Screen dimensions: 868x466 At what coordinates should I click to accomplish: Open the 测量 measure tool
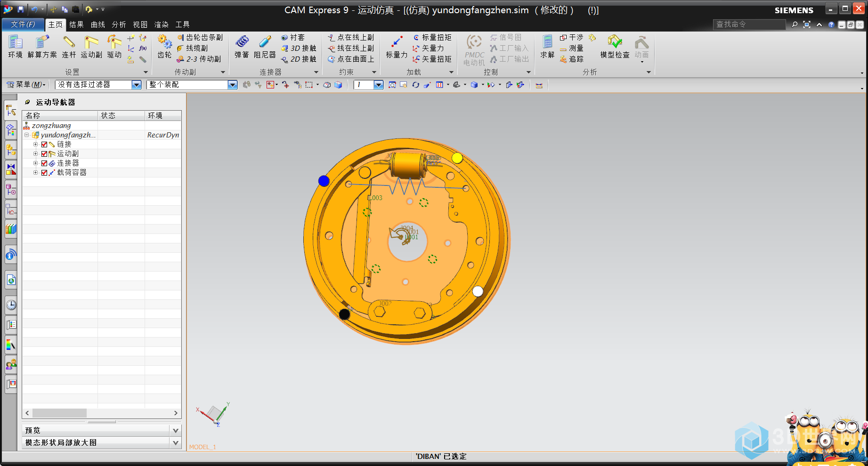click(x=571, y=48)
